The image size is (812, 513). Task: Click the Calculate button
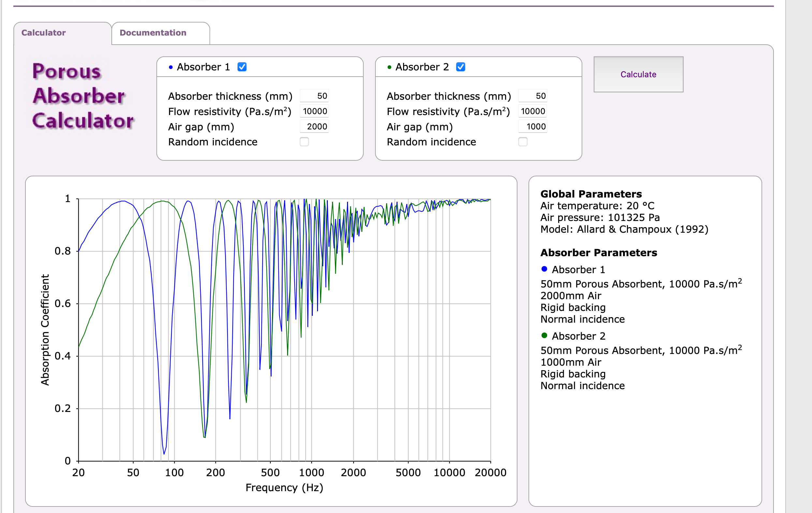(638, 74)
